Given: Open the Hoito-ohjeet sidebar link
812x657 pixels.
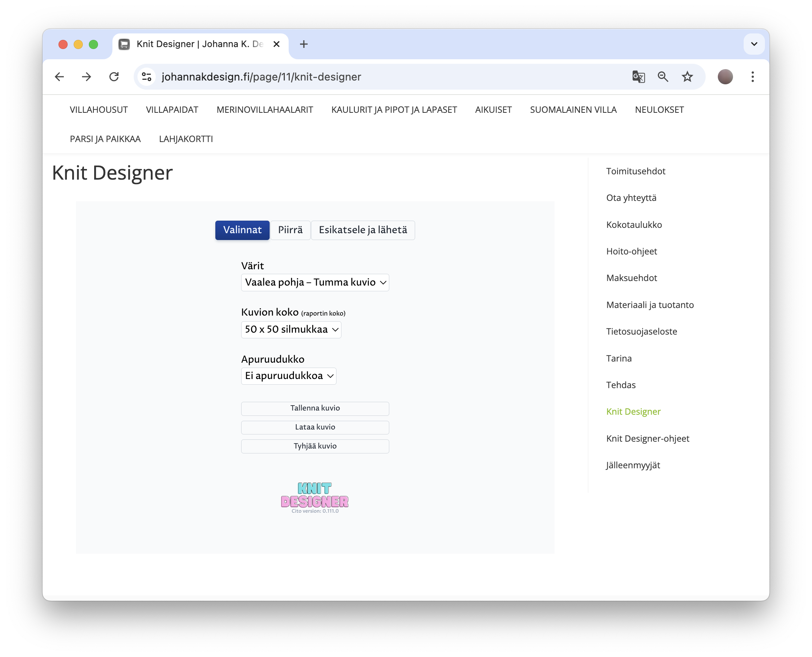Looking at the screenshot, I should tap(632, 251).
